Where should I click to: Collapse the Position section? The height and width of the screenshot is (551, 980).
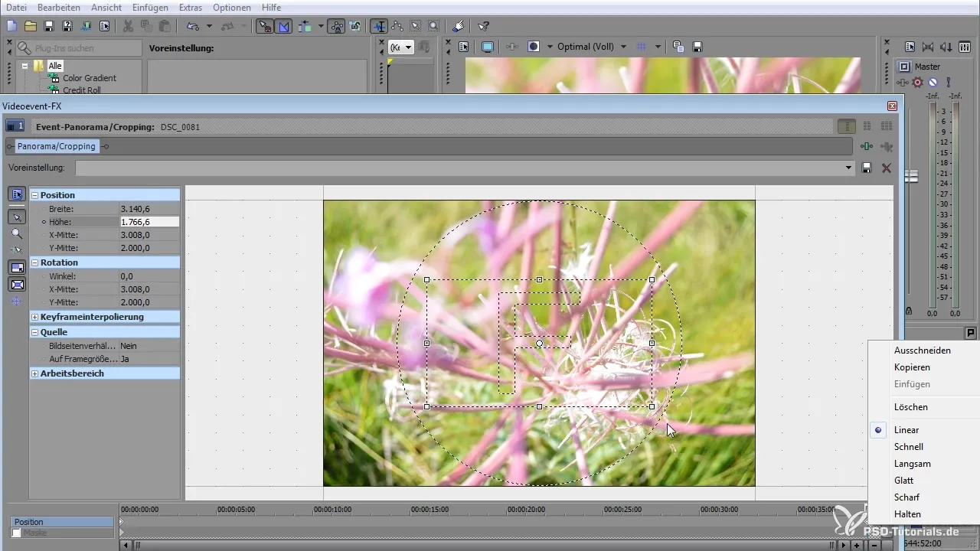pos(34,195)
